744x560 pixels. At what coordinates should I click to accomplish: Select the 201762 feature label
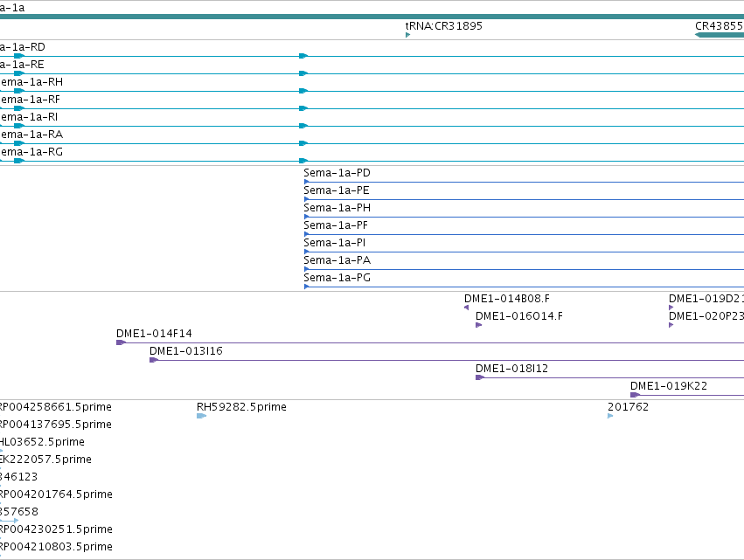click(x=628, y=407)
